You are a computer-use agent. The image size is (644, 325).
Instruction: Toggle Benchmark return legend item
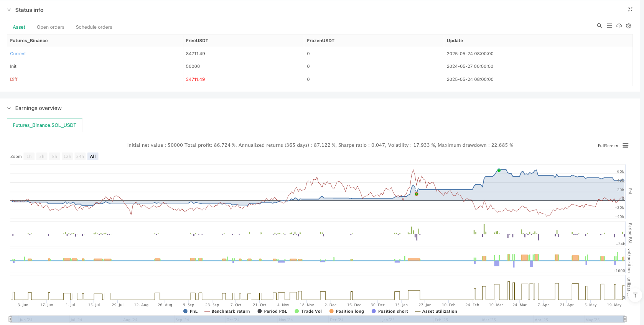pyautogui.click(x=227, y=311)
